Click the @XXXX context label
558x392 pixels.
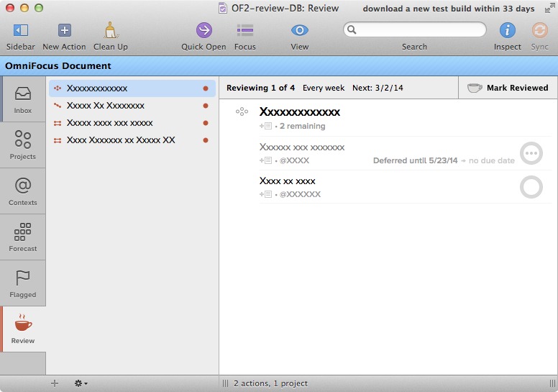pos(294,160)
